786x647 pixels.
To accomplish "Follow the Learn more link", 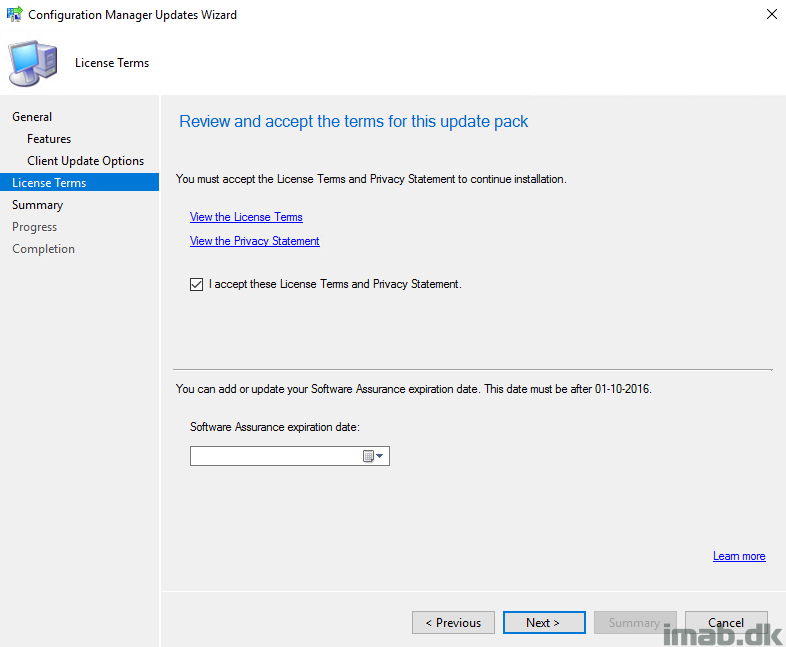I will (739, 556).
